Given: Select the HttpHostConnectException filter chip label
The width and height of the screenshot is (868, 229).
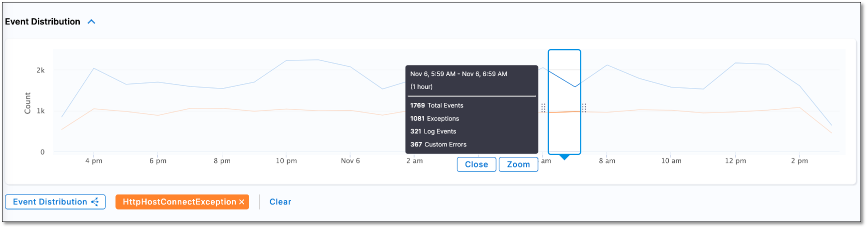Looking at the screenshot, I should click(179, 202).
